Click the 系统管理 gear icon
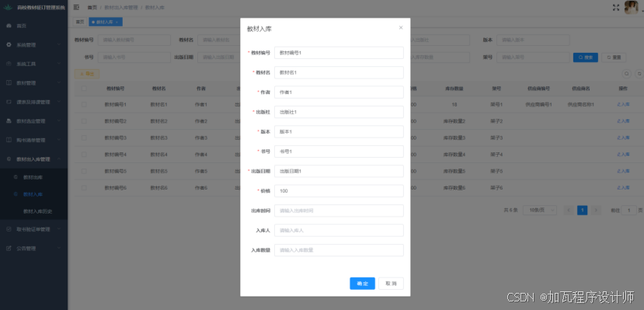This screenshot has height=310, width=644. click(x=9, y=45)
